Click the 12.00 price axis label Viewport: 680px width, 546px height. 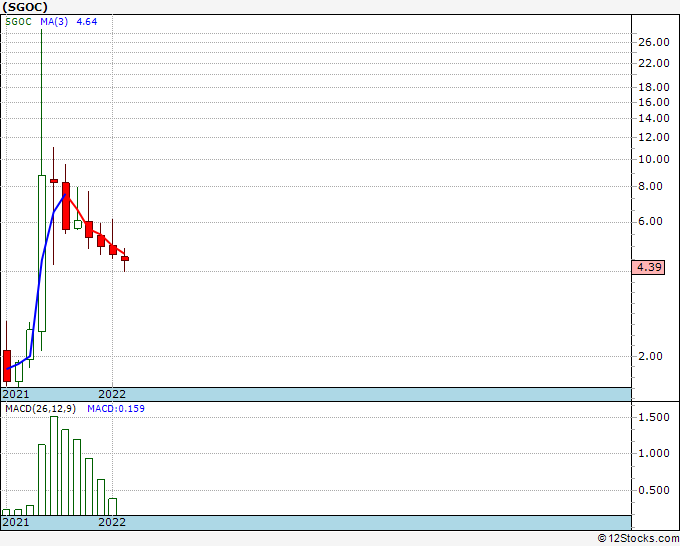coord(654,137)
